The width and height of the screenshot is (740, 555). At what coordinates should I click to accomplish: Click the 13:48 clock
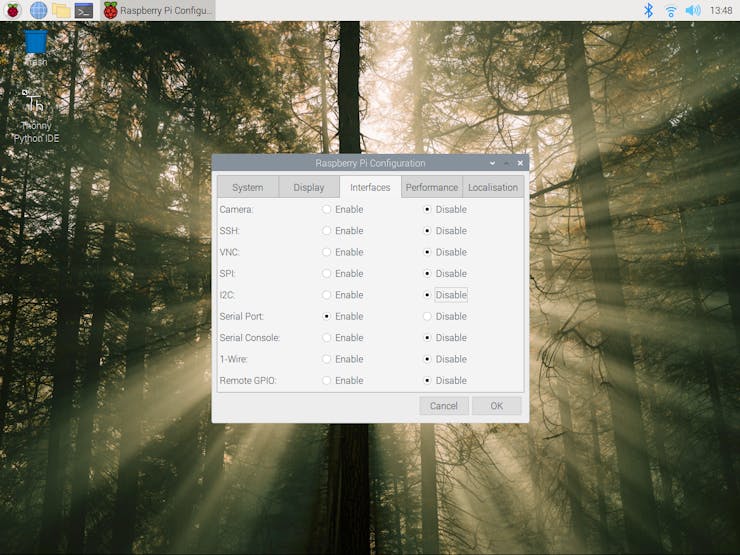click(721, 10)
